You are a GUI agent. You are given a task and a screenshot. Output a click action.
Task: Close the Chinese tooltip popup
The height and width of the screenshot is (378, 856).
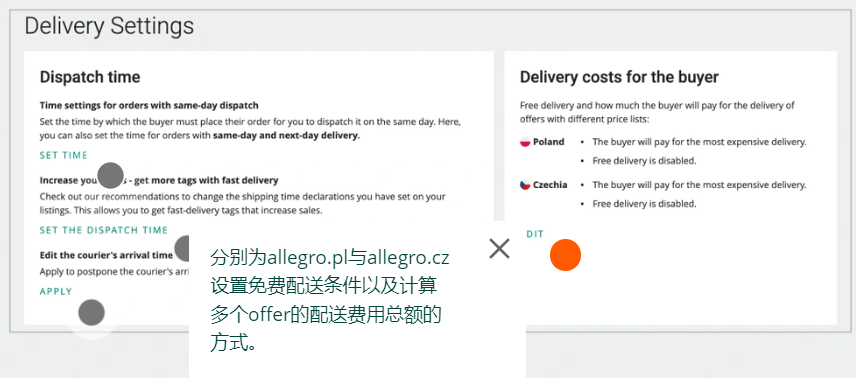499,249
